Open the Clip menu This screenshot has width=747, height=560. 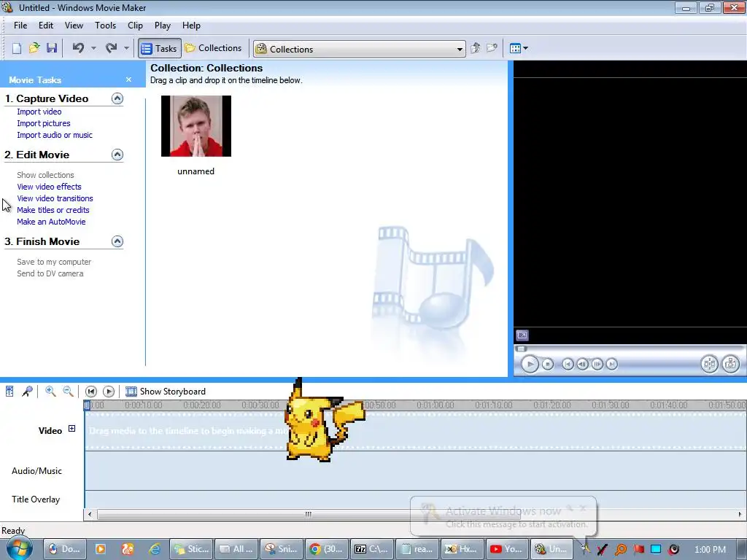click(135, 26)
